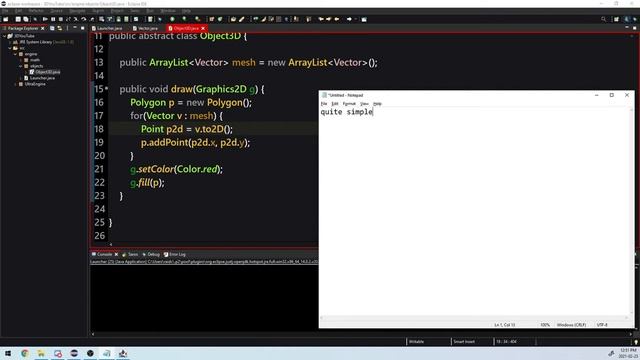Open Notepad Help menu

[377, 104]
